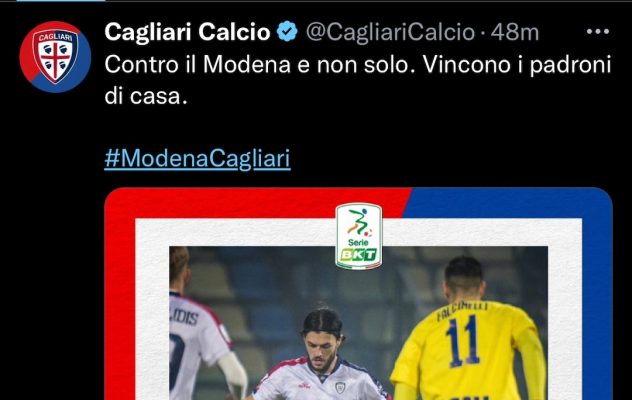Open the @CagliariCalcio handle link
Viewport: 632px width, 400px height.
pos(390,32)
